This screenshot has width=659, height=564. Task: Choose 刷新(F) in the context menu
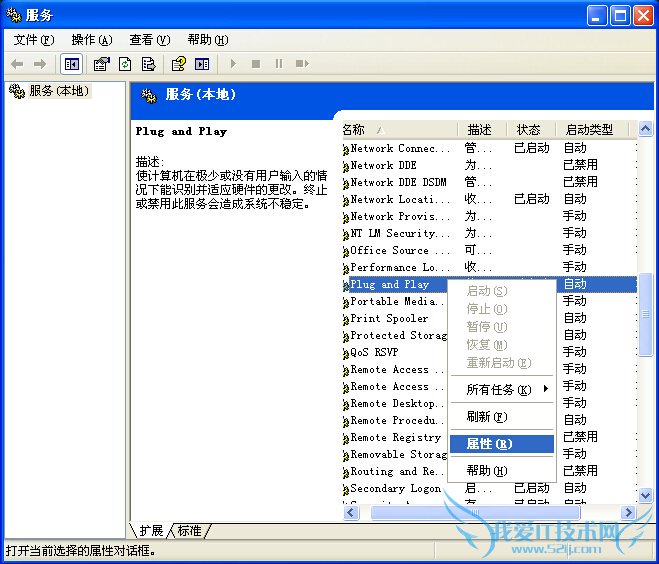pos(502,417)
